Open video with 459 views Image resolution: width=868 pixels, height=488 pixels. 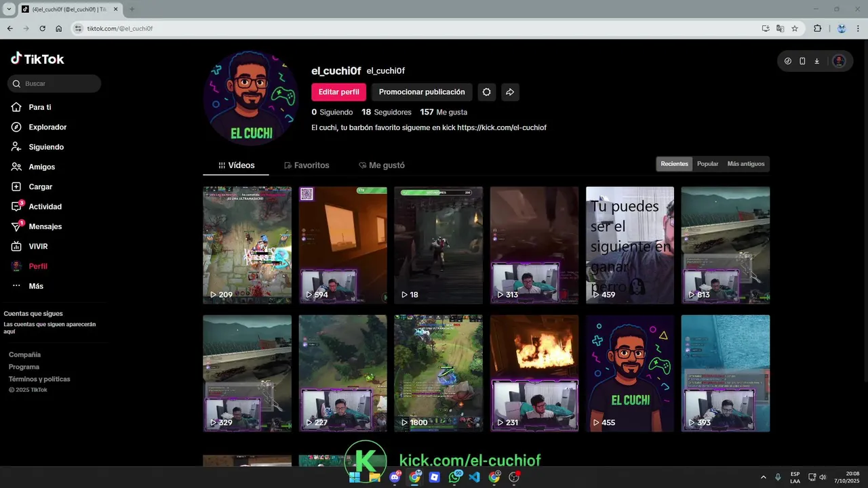630,245
